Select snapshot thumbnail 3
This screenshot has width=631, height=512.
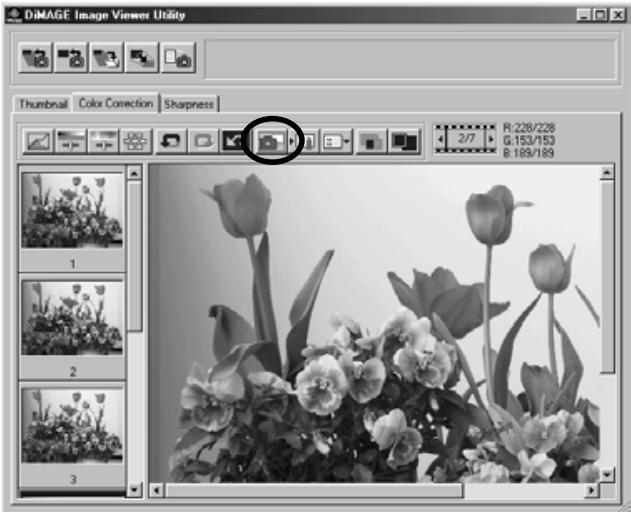coord(72,425)
